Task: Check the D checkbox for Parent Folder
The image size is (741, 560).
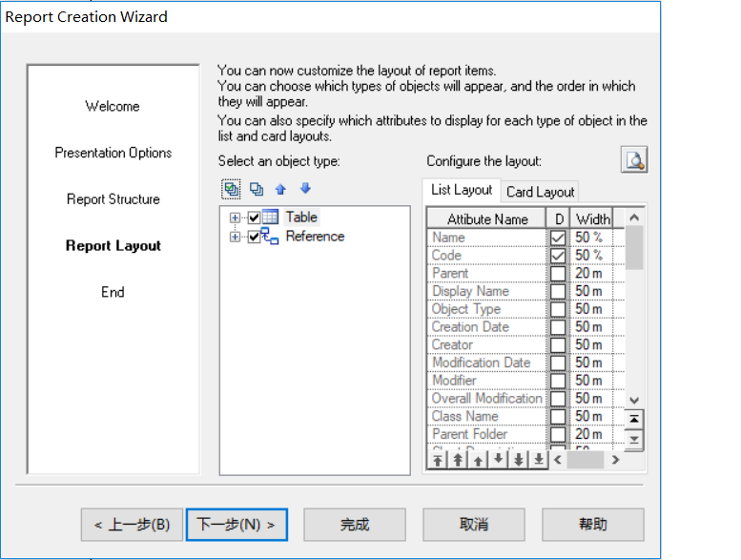Action: pyautogui.click(x=558, y=434)
